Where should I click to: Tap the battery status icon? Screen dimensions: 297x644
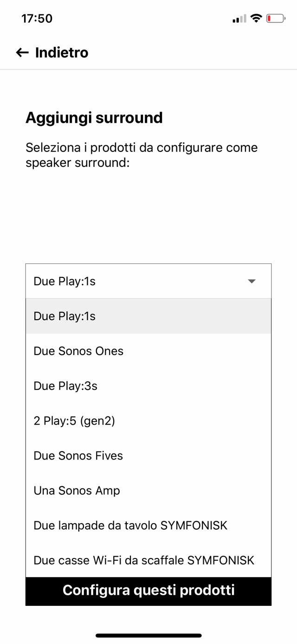pyautogui.click(x=276, y=19)
